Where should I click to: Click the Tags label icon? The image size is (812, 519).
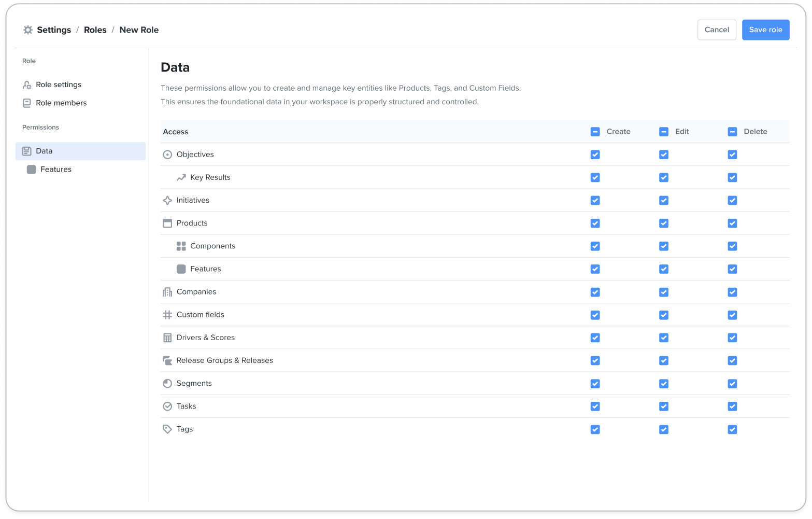[167, 429]
